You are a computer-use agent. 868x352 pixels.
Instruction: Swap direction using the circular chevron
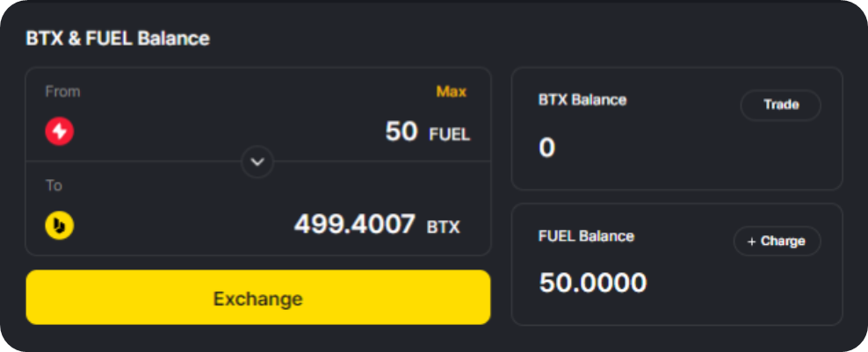pyautogui.click(x=257, y=162)
